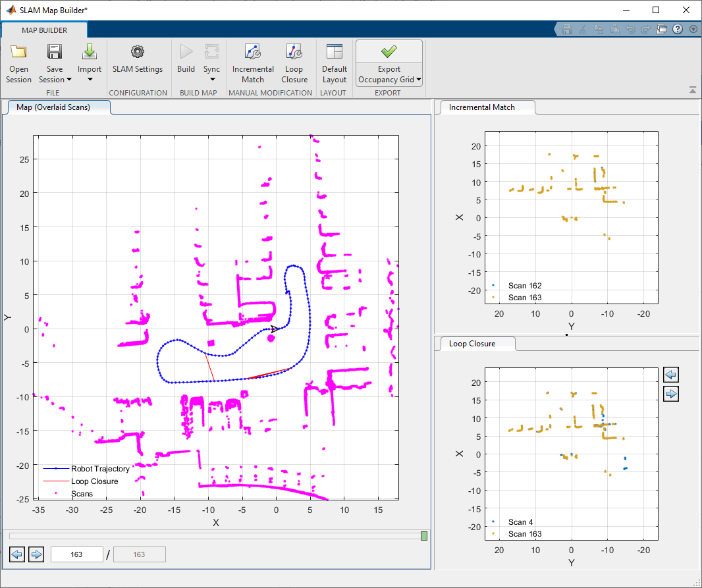Switch to the MAP BUILDER ribbon tab
This screenshot has height=588, width=702.
(44, 30)
